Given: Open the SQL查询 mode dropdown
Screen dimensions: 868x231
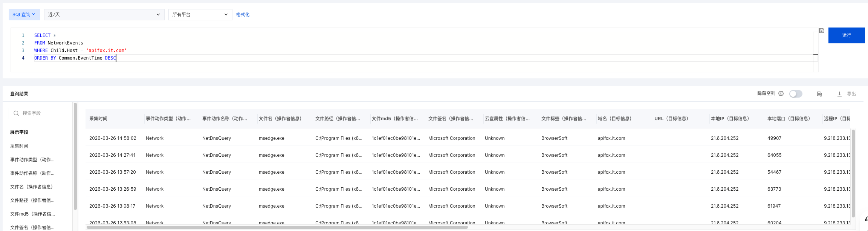Looking at the screenshot, I should tap(24, 15).
